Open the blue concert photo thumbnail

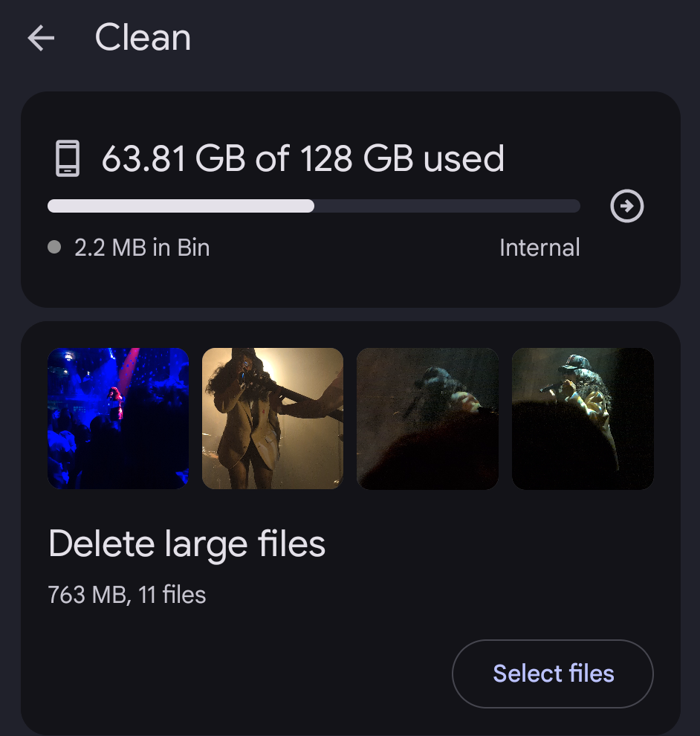point(118,418)
